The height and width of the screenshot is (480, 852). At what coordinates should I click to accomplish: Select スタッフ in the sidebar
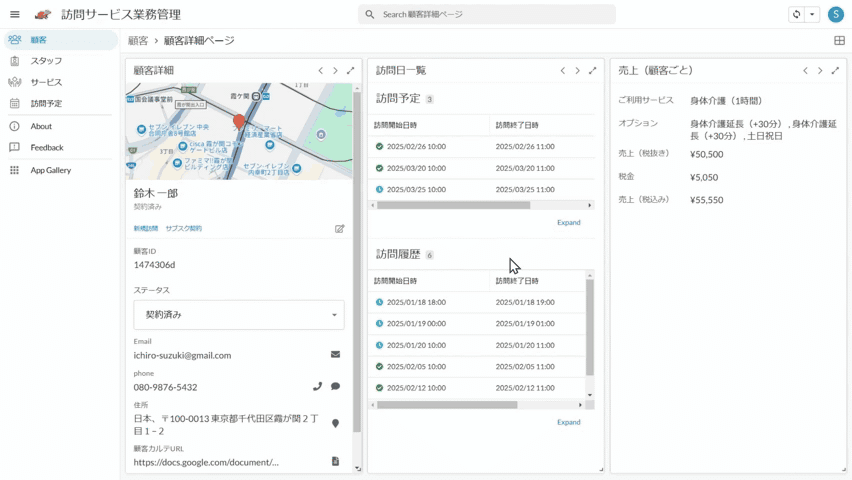pyautogui.click(x=60, y=61)
